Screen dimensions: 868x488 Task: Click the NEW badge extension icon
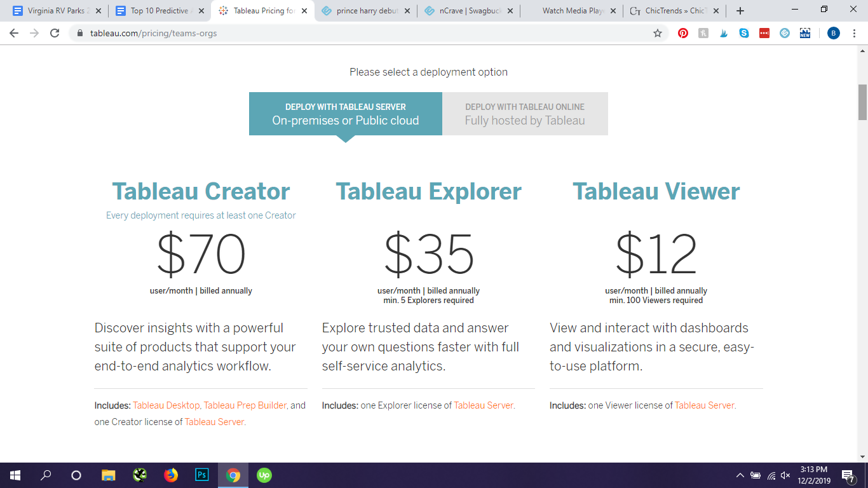(x=805, y=33)
